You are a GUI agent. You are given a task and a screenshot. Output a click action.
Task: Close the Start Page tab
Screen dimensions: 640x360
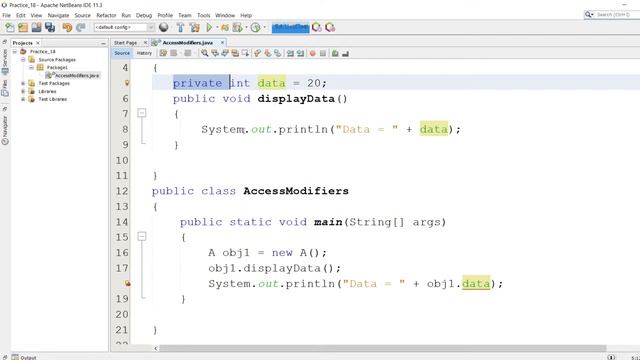145,42
